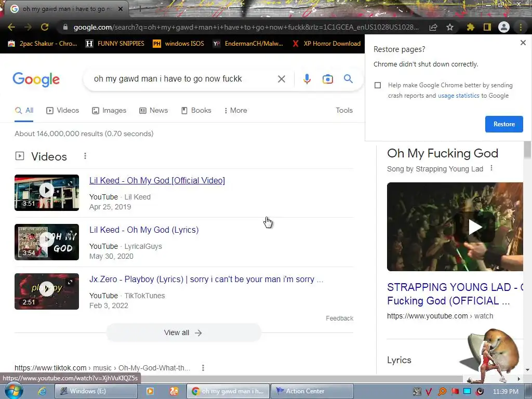This screenshot has width=532, height=399.
Task: Open media player taskbar icon
Action: pyautogui.click(x=150, y=391)
